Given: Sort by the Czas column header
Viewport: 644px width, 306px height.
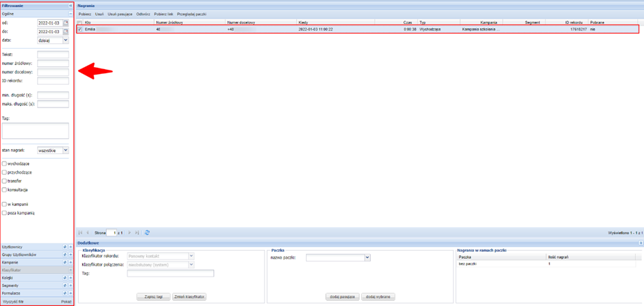Looking at the screenshot, I should point(396,22).
